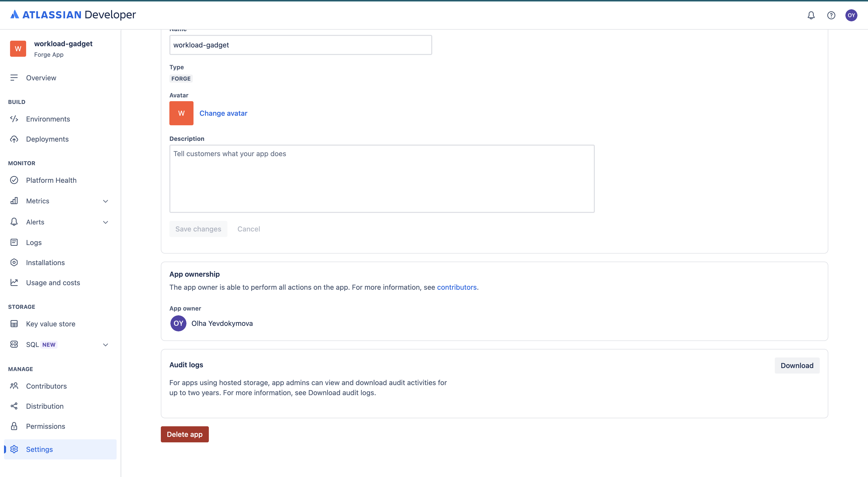Image resolution: width=868 pixels, height=477 pixels.
Task: Open notifications bell icon
Action: coord(811,15)
